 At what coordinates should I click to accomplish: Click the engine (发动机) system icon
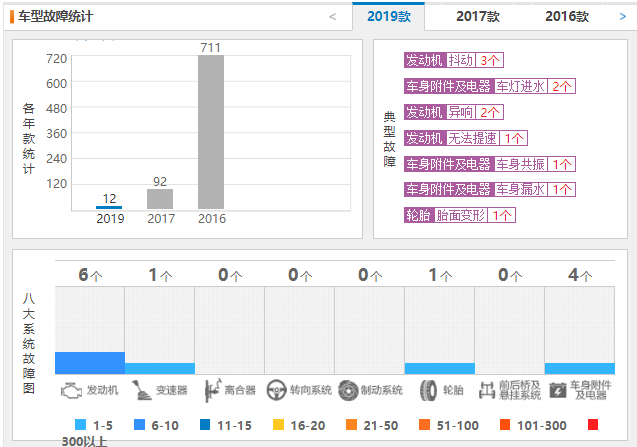coord(71,391)
